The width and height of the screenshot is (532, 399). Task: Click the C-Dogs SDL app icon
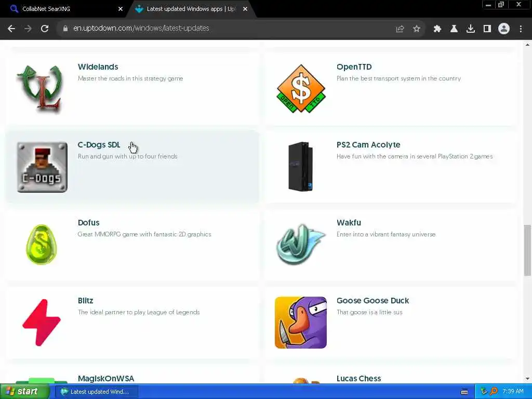(42, 167)
